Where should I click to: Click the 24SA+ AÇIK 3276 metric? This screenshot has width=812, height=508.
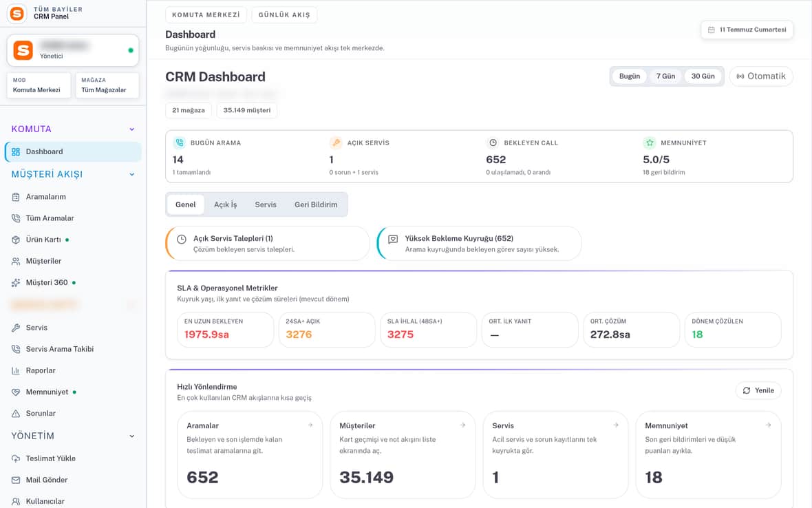tap(327, 329)
